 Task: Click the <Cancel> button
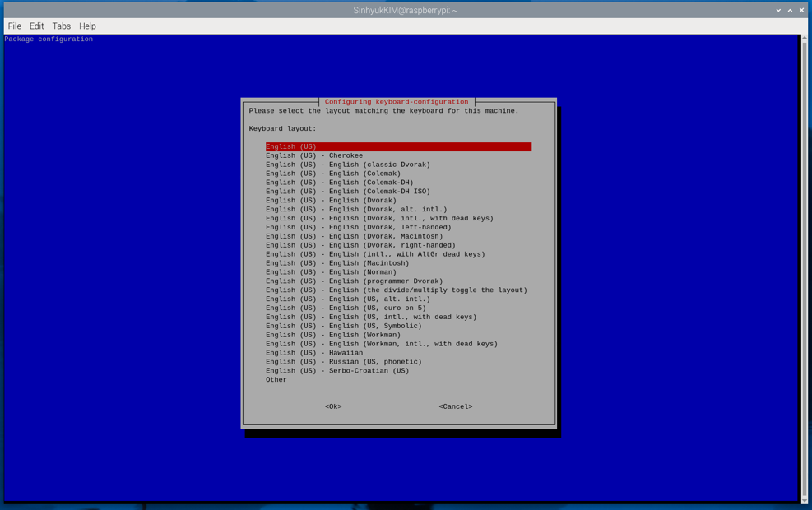(x=456, y=406)
